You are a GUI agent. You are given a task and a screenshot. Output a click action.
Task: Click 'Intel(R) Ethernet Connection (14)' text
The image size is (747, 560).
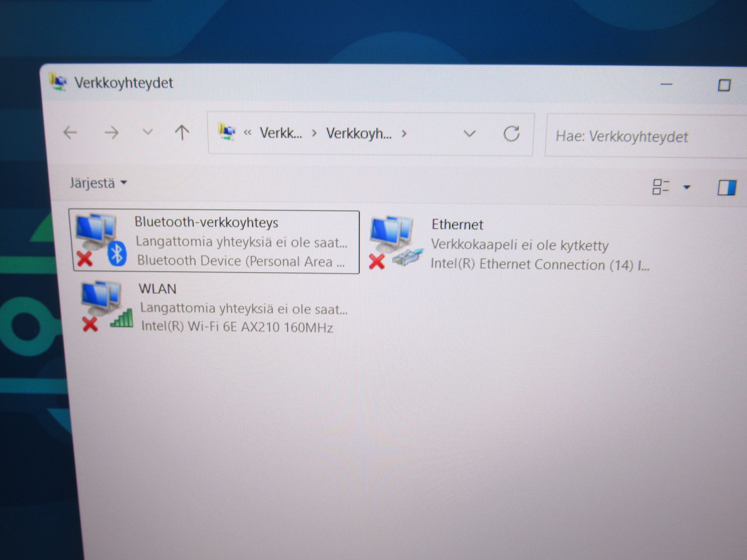[532, 264]
